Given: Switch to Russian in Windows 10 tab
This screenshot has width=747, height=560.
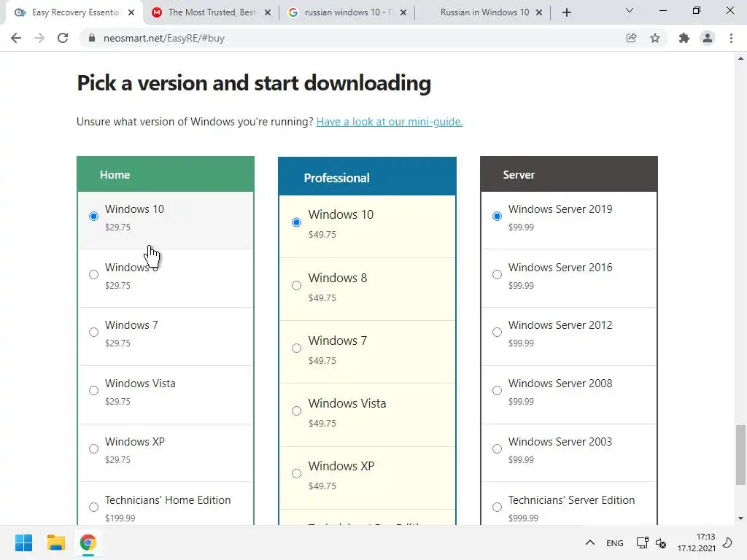Looking at the screenshot, I should coord(484,12).
